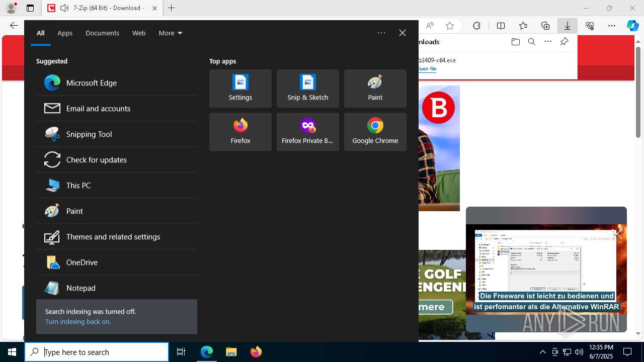Close the video ad overlay
The height and width of the screenshot is (362, 644).
coord(618,234)
